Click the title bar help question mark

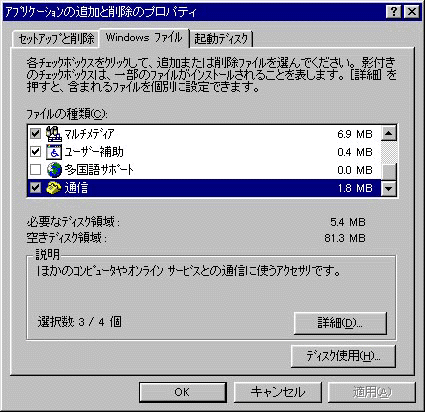tap(394, 12)
